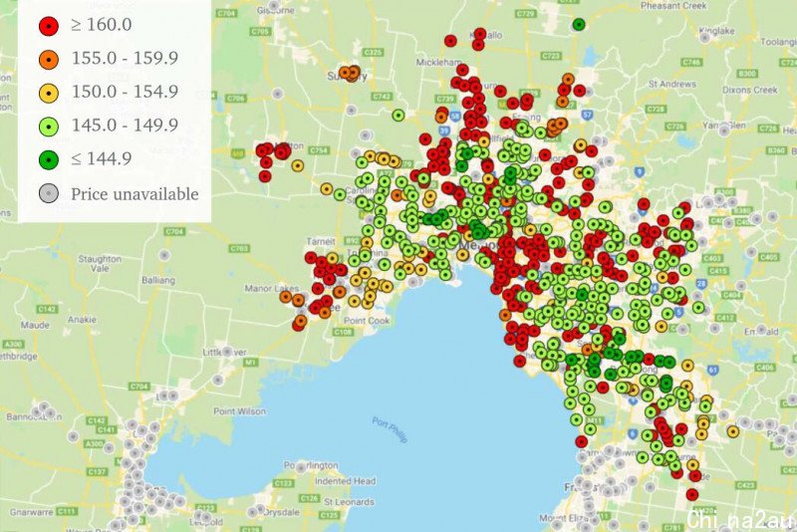Select the gray marker on Little River label
Viewport: 797px width, 532px height.
coord(227,352)
